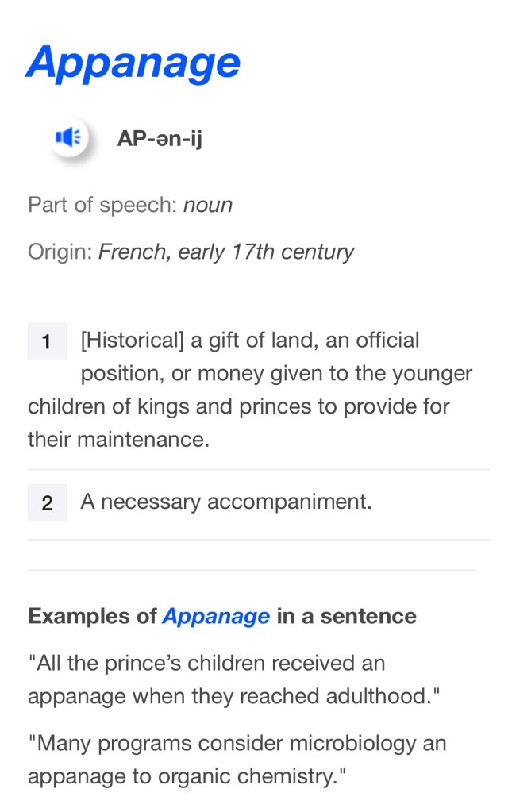
Task: Click the '[Historical]' tag in definition one
Action: click(132, 341)
